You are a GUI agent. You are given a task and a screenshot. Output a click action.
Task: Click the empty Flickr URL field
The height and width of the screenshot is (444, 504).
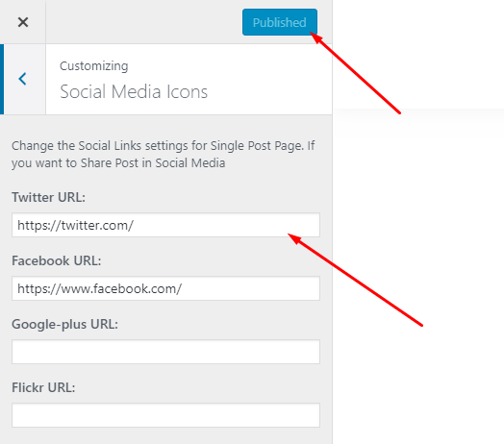pyautogui.click(x=165, y=415)
